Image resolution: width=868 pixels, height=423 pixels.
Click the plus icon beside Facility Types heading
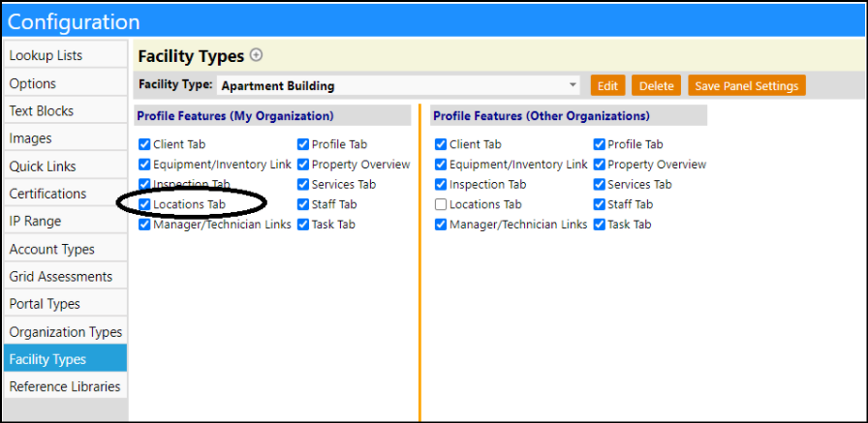256,55
